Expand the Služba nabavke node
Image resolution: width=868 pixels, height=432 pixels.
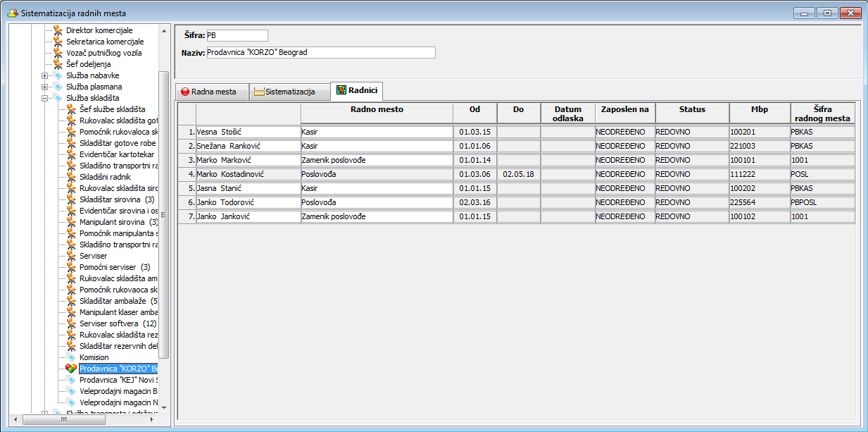[45, 75]
